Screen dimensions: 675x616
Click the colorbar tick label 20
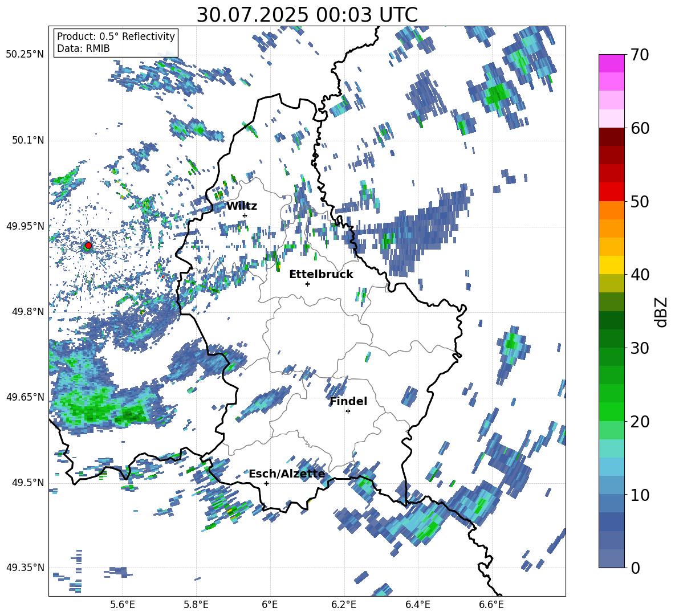point(640,422)
